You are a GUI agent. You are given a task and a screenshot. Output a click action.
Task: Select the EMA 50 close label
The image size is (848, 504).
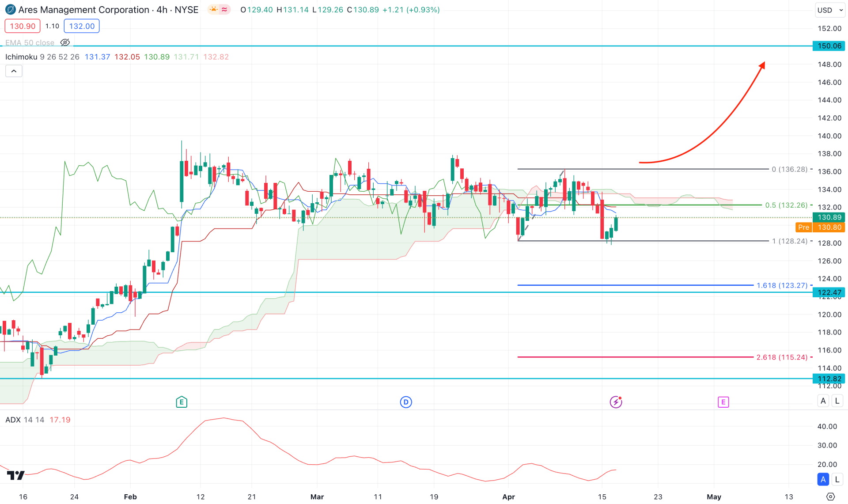30,43
